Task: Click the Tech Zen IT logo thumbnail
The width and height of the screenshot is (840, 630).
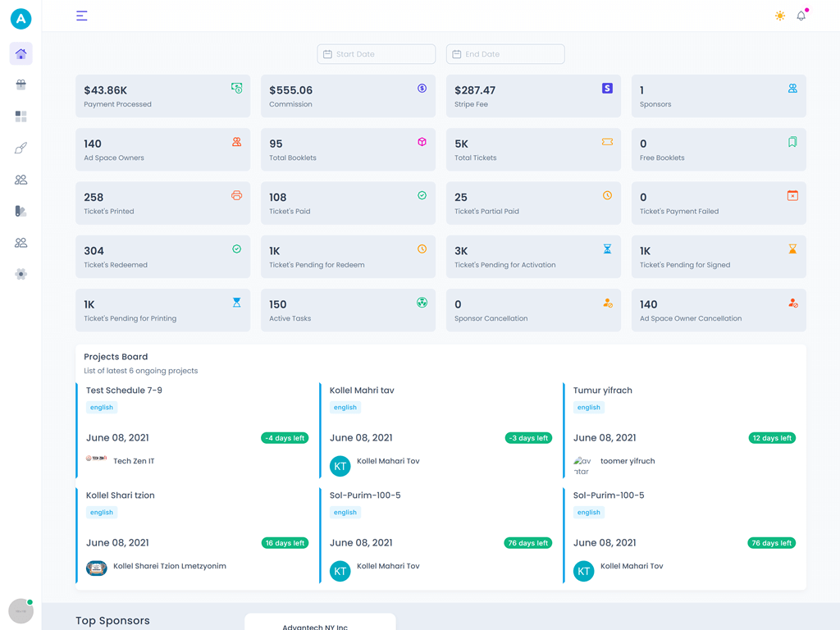Action: [96, 460]
